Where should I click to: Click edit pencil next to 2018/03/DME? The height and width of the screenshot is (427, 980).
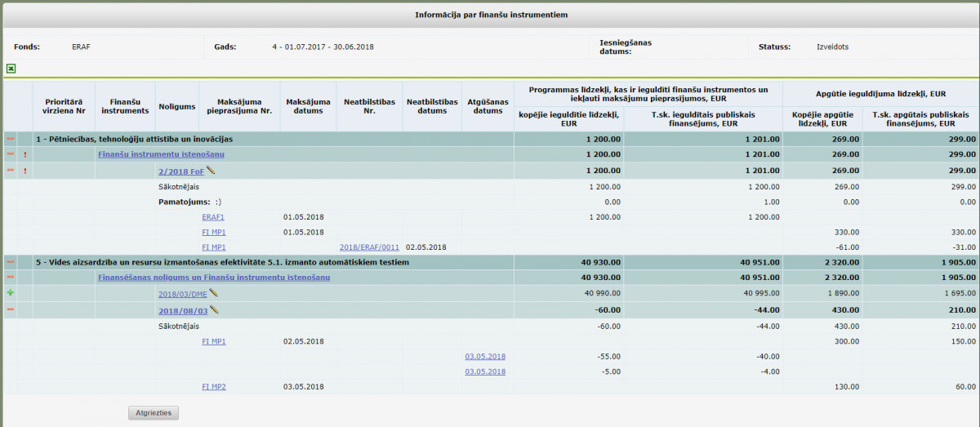[x=214, y=292]
